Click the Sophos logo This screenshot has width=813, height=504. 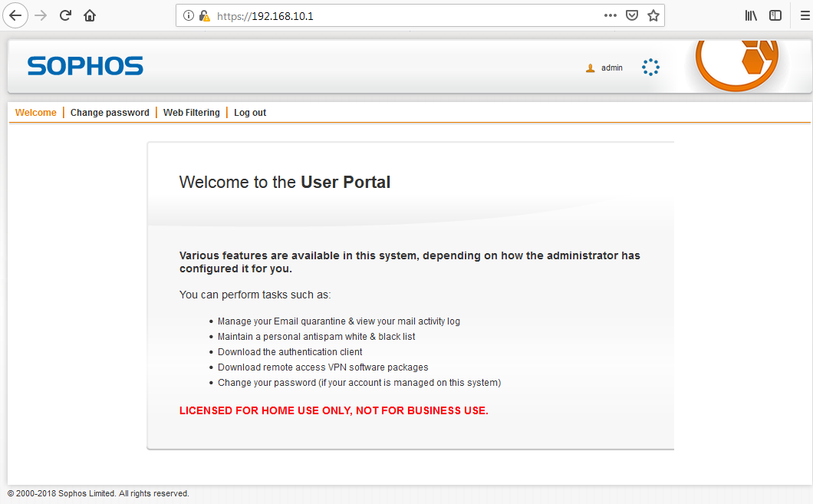tap(85, 66)
